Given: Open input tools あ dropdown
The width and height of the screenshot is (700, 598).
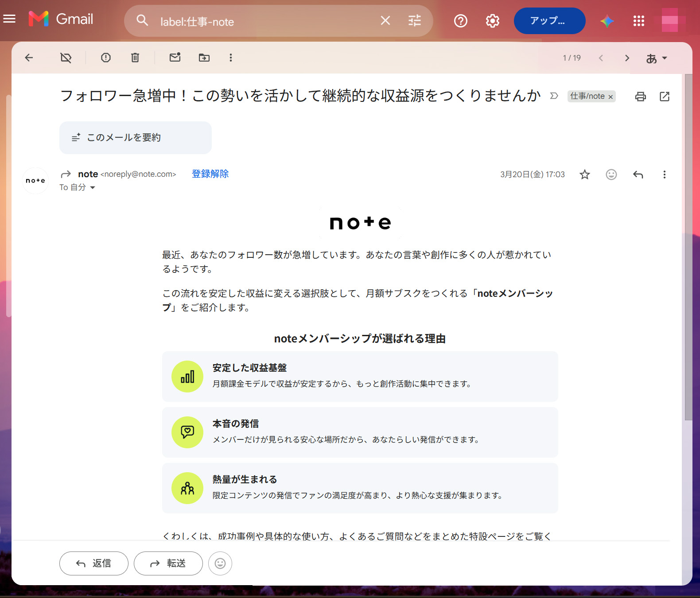Looking at the screenshot, I should point(657,58).
